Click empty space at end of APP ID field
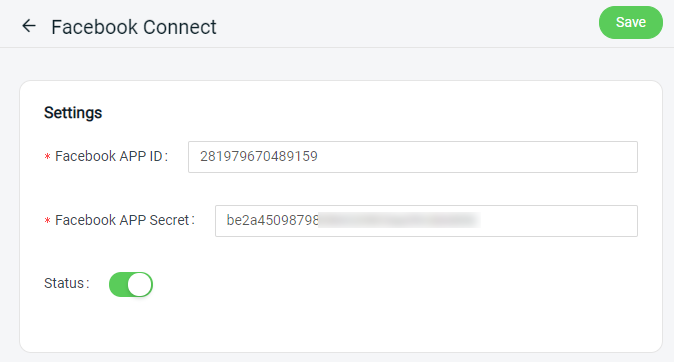Screen dimensions: 674x362 point(477,157)
